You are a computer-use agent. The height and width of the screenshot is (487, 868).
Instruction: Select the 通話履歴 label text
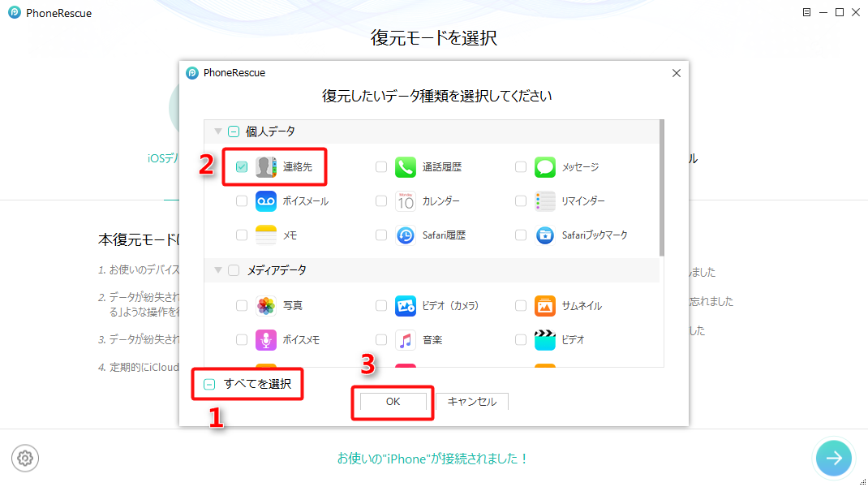442,166
